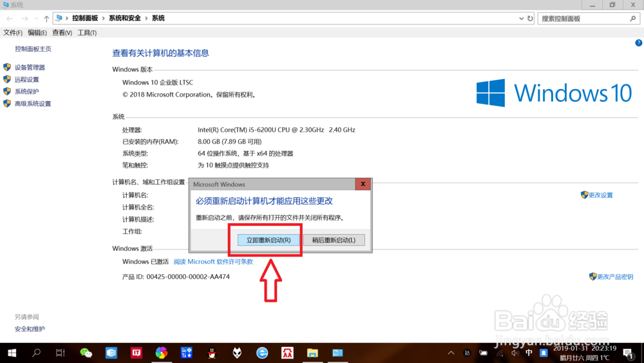
Task: Open recent locations dropdown beside forward arrow
Action: [x=36, y=19]
